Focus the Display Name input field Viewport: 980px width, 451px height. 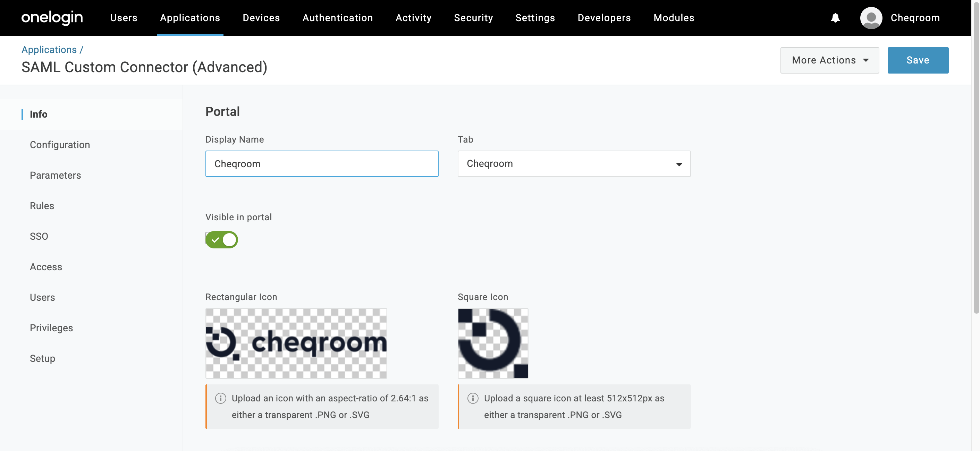[x=321, y=164]
